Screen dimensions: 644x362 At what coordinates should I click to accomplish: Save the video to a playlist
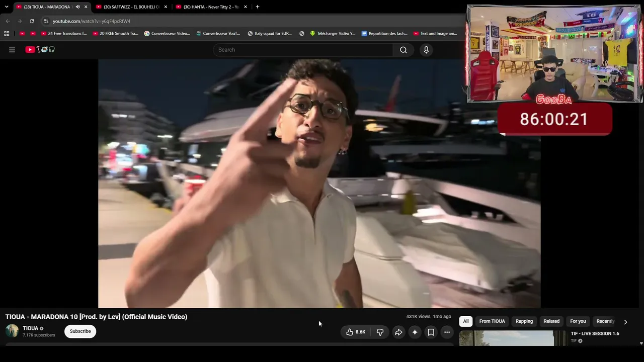[x=431, y=332]
